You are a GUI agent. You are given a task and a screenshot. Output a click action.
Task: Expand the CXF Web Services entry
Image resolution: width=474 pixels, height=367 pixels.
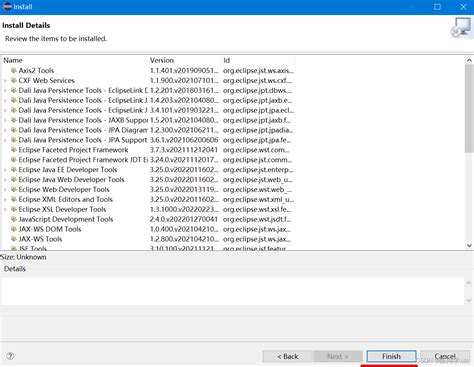coord(5,81)
